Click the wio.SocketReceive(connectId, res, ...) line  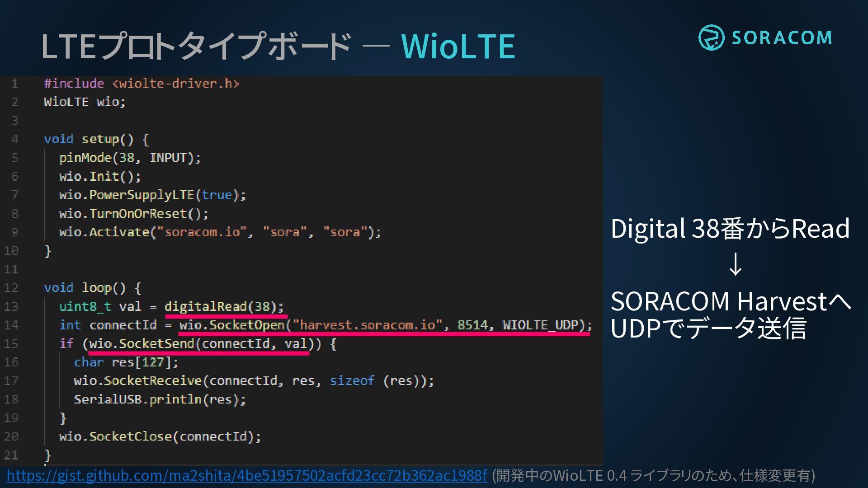pyautogui.click(x=254, y=381)
